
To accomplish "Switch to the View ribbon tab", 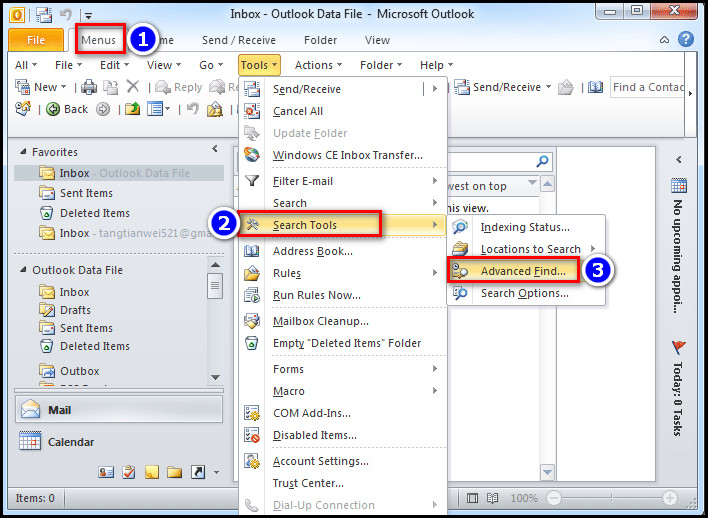I will click(x=377, y=40).
